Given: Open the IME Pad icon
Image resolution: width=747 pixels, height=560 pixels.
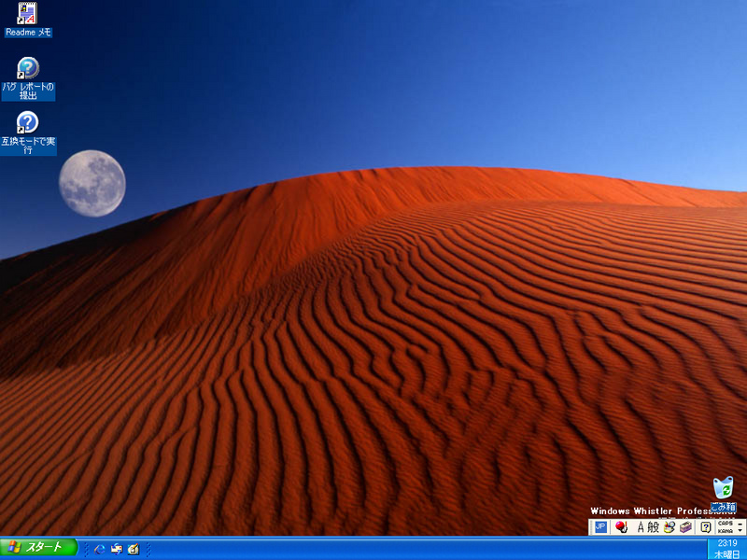Looking at the screenshot, I should 669,527.
